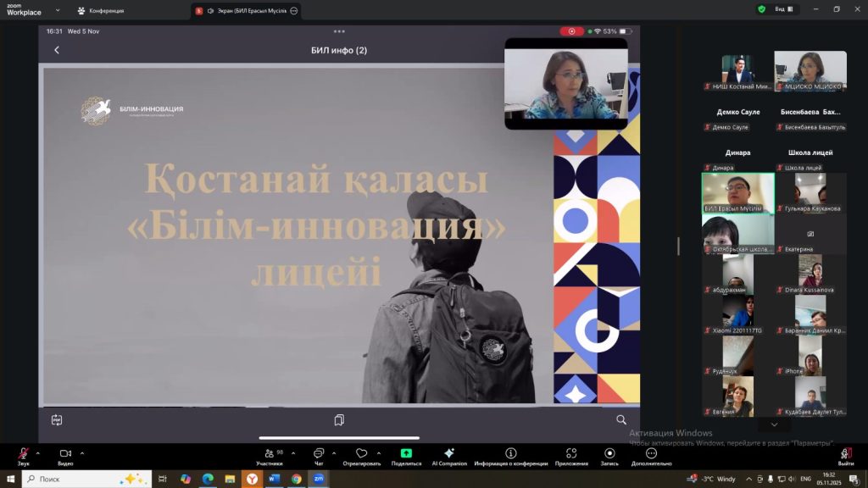The image size is (868, 488).
Task: Expand video options arrow next to Видео
Action: click(x=82, y=452)
